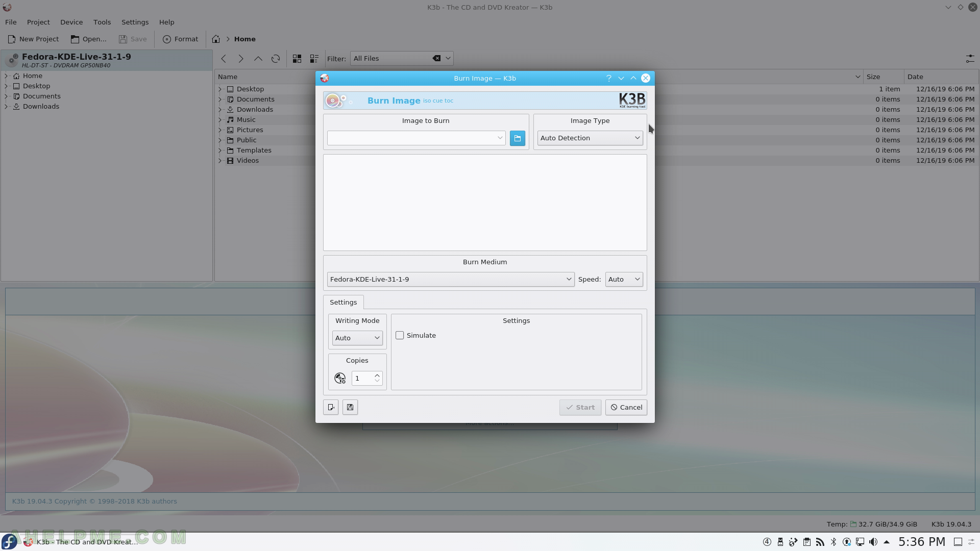980x551 pixels.
Task: Reload the file browser view
Action: (276, 59)
